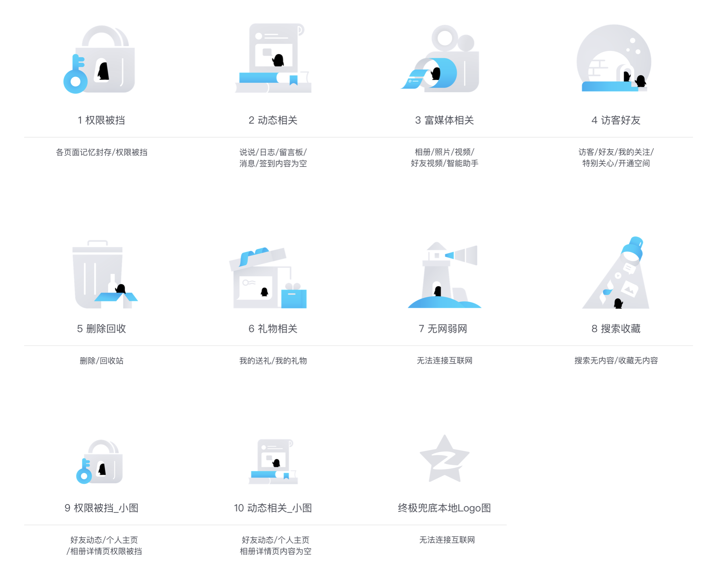722x588 pixels.
Task: Select the flashlight beam illustration for 搜索收藏
Action: point(616,273)
